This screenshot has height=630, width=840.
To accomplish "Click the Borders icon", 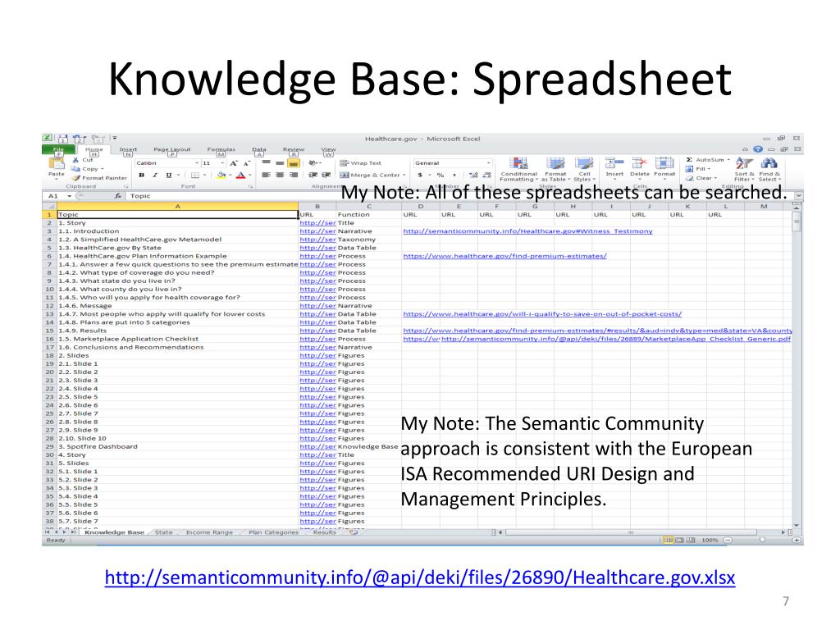I will point(195,176).
